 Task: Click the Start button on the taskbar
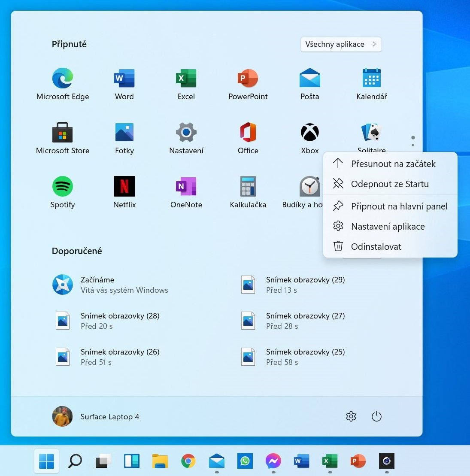click(46, 461)
